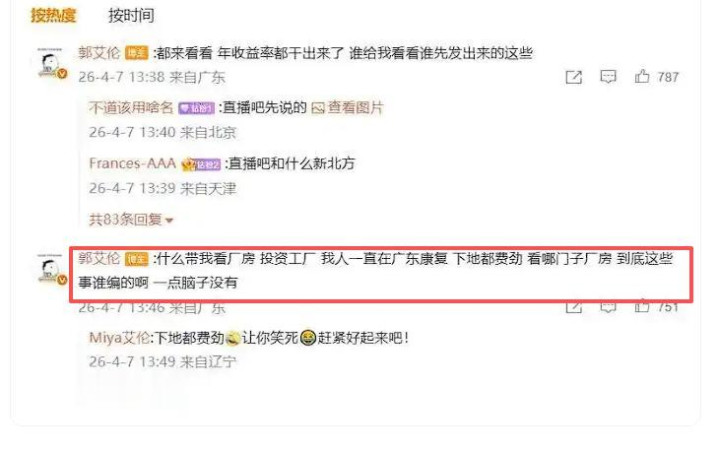Click 郭艾伦 username in first comment
The image size is (719, 450).
tap(99, 53)
